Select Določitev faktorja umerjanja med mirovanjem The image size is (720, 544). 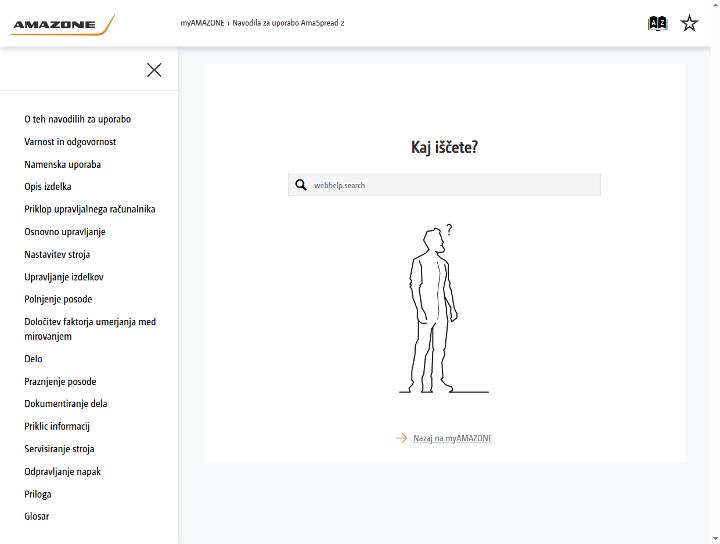pyautogui.click(x=90, y=329)
